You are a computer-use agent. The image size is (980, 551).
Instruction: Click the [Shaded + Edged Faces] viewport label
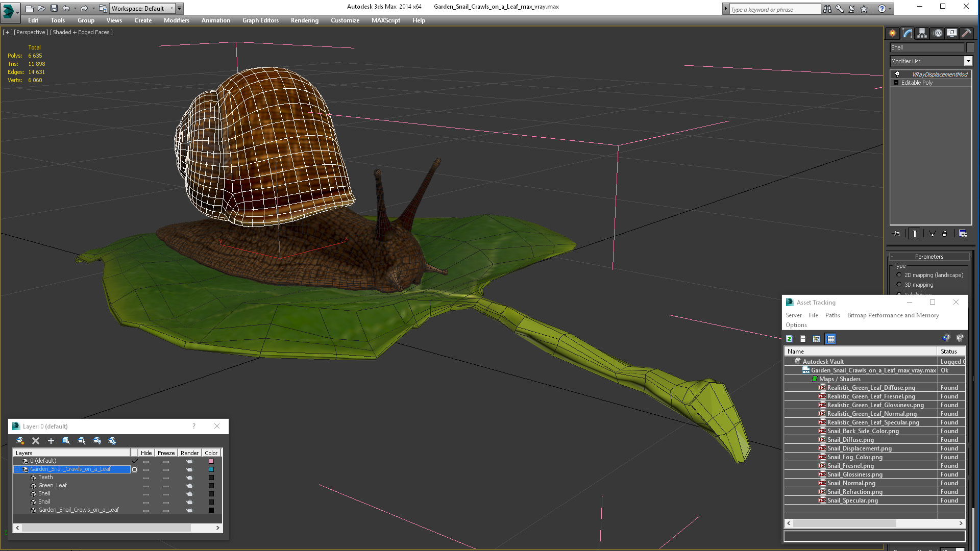(82, 32)
